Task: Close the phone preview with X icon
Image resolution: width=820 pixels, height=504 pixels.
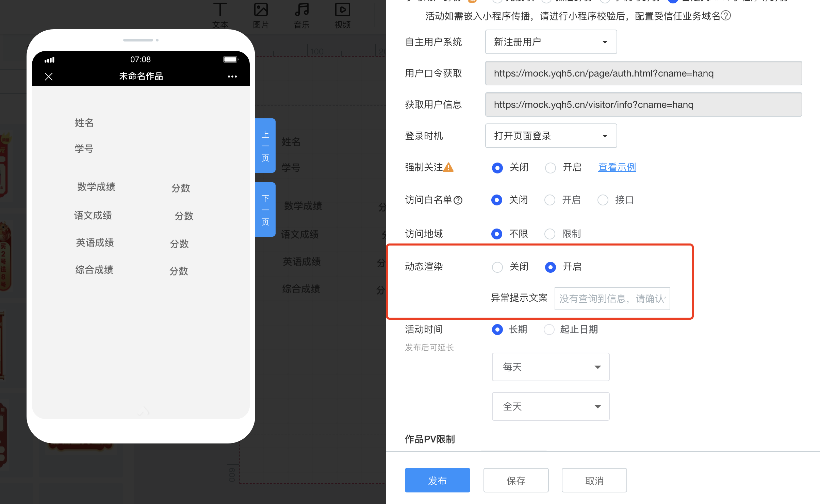Action: [49, 77]
